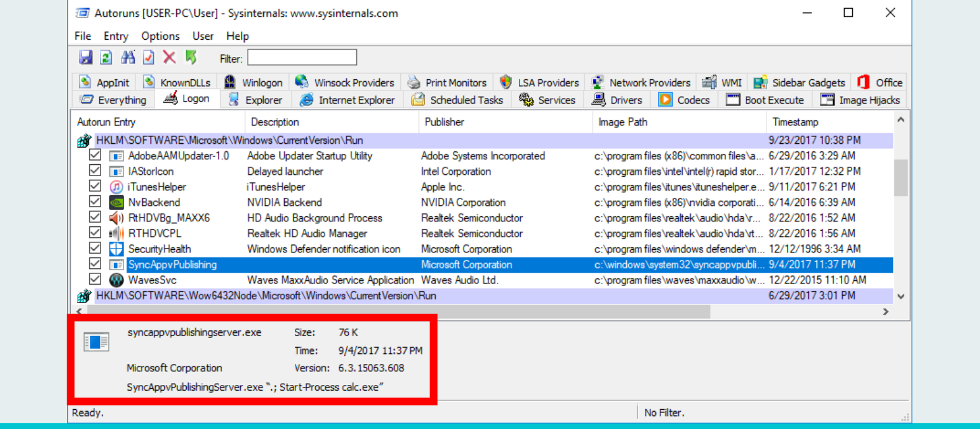Click the Check Properties toolbar icon
Image resolution: width=980 pixels, height=429 pixels.
(x=148, y=58)
